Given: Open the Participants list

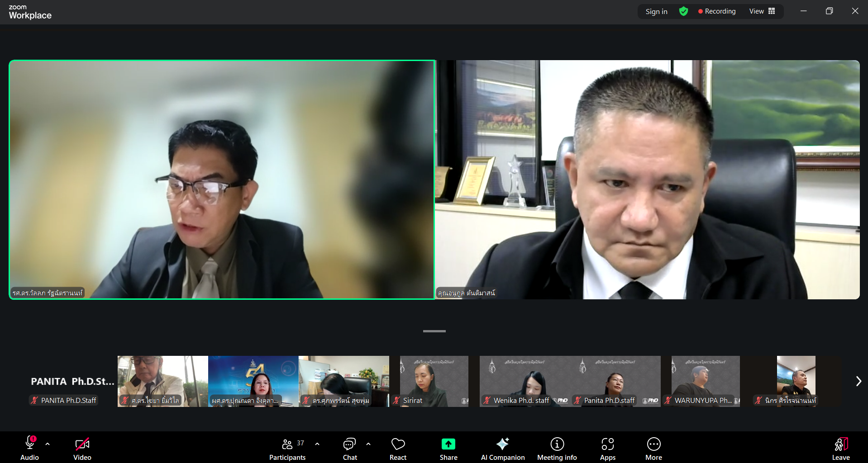Looking at the screenshot, I should coord(287,449).
